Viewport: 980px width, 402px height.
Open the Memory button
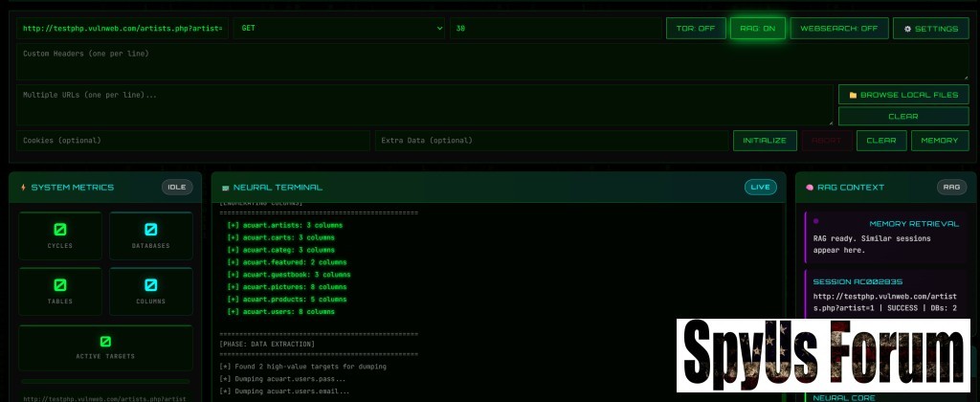[x=940, y=141]
